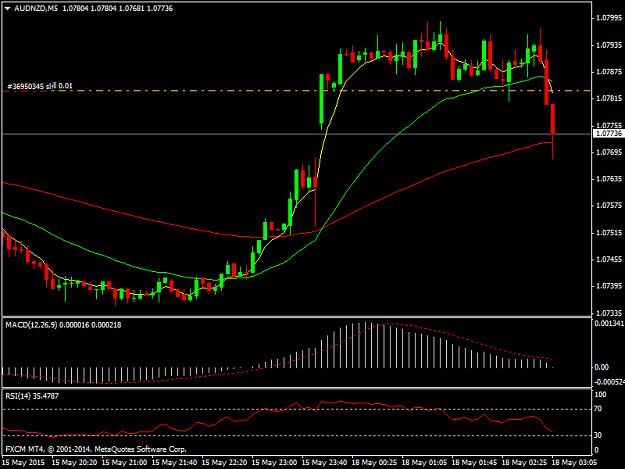This screenshot has width=625, height=469.
Task: Click the RSI(14) 35.4787 indicator label
Action: pyautogui.click(x=32, y=396)
